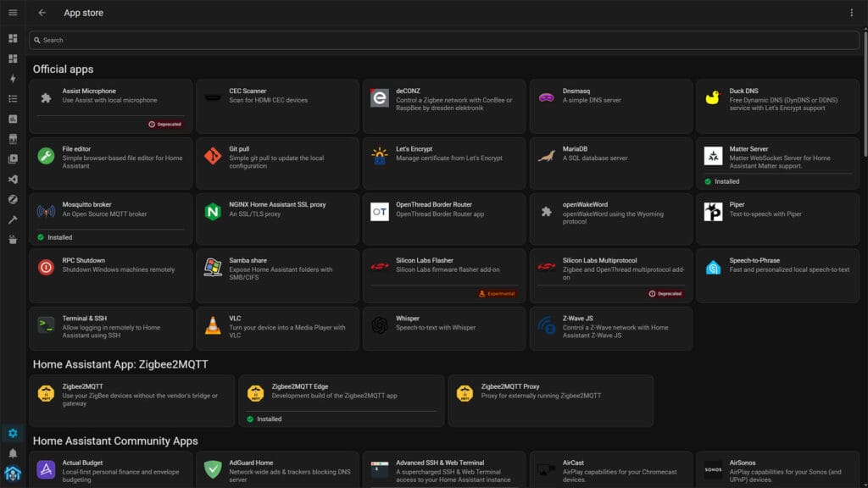The image size is (868, 488).
Task: Click the Matter Server icon
Action: [x=713, y=156]
